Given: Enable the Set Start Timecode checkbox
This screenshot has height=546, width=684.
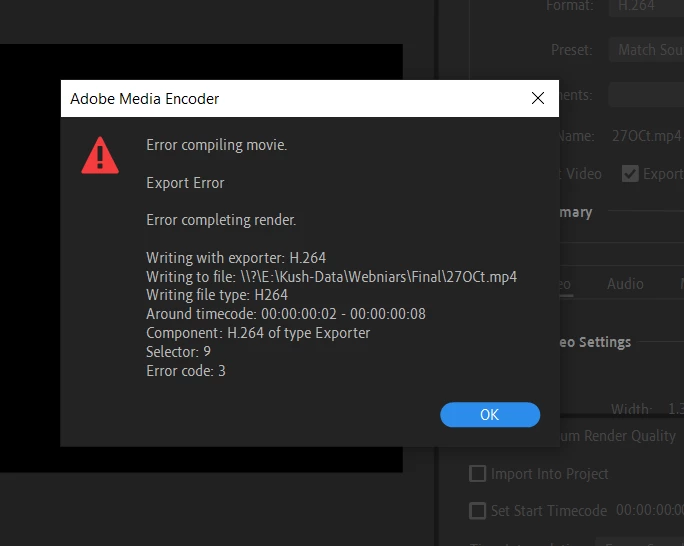Looking at the screenshot, I should pyautogui.click(x=478, y=511).
